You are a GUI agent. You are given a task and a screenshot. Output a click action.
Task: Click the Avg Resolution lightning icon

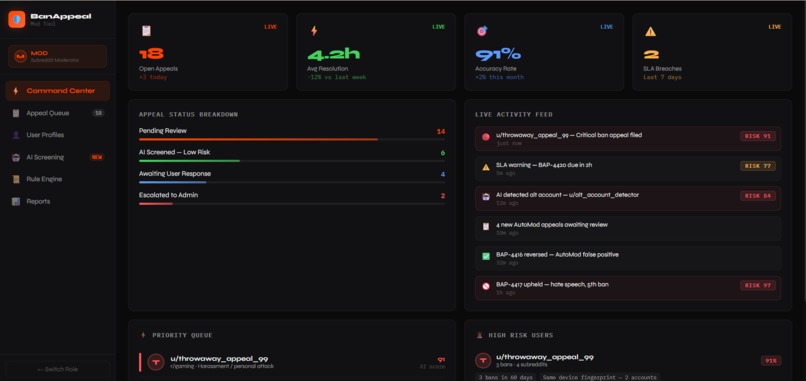point(314,31)
